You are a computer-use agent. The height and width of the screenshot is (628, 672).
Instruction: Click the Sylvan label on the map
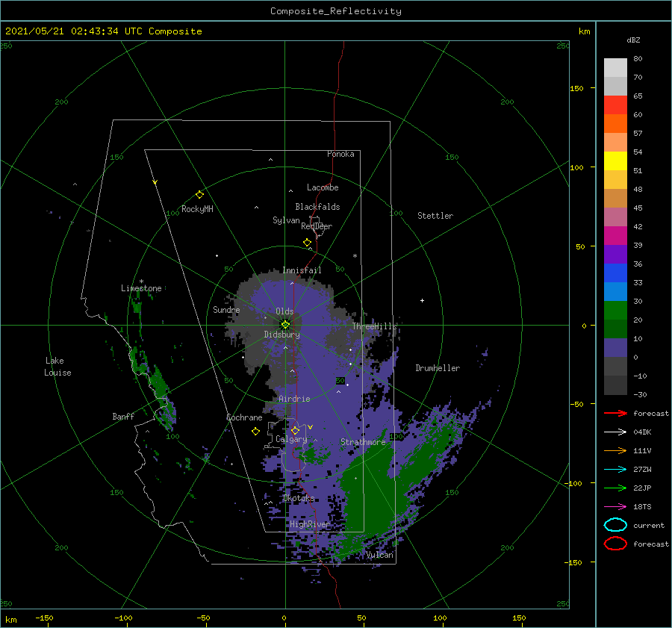coord(286,220)
